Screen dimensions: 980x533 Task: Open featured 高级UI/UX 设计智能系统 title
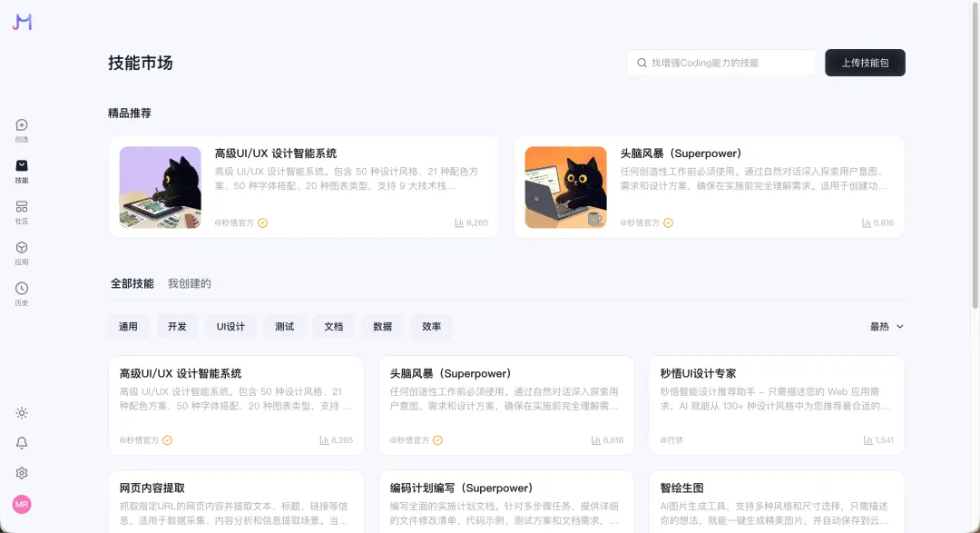click(x=276, y=153)
